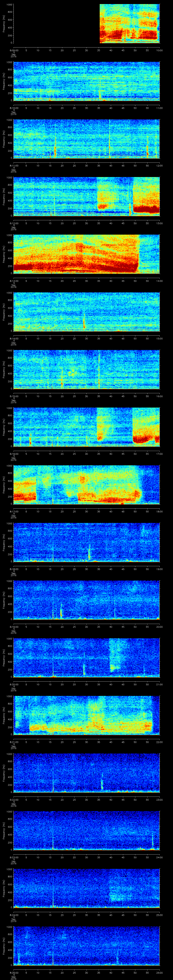Click 'Frequency (Hz)' label of the 8:21:00 panel

(x=4, y=715)
